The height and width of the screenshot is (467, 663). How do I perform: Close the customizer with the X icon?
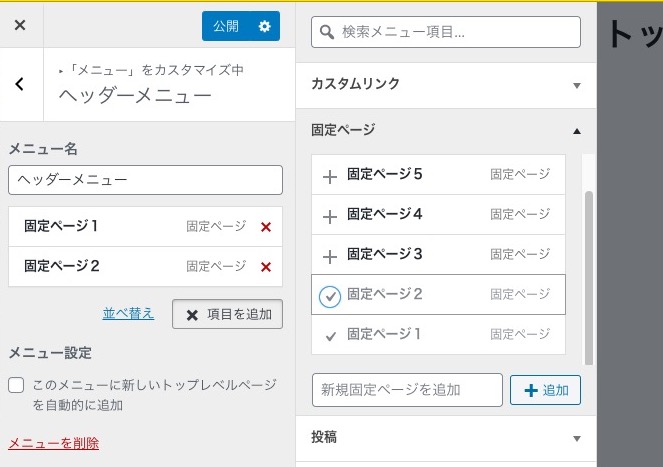(20, 25)
